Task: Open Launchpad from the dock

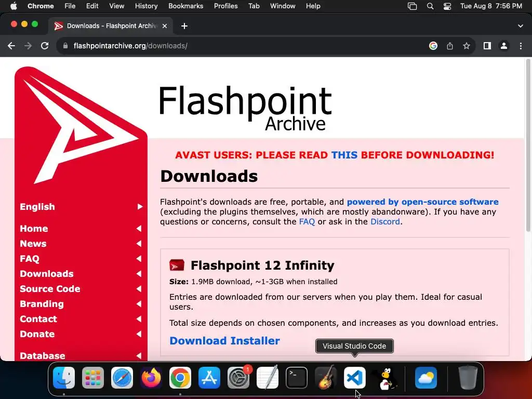Action: (x=93, y=378)
